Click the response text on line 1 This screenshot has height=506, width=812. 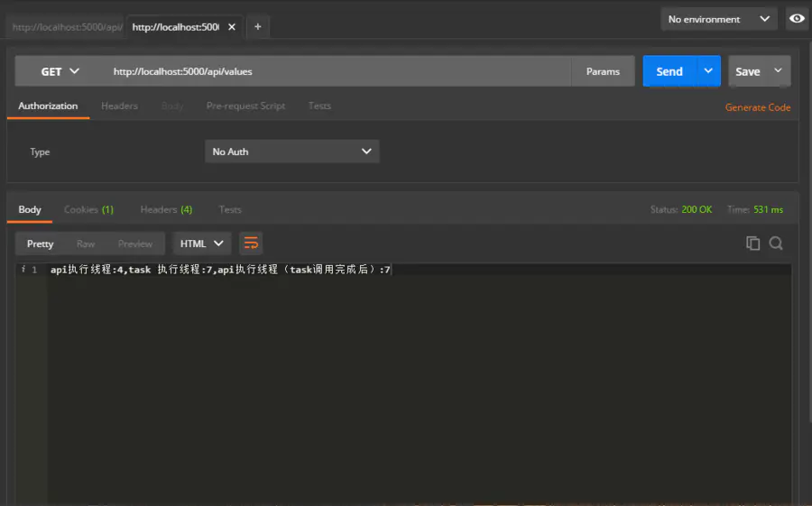point(220,270)
